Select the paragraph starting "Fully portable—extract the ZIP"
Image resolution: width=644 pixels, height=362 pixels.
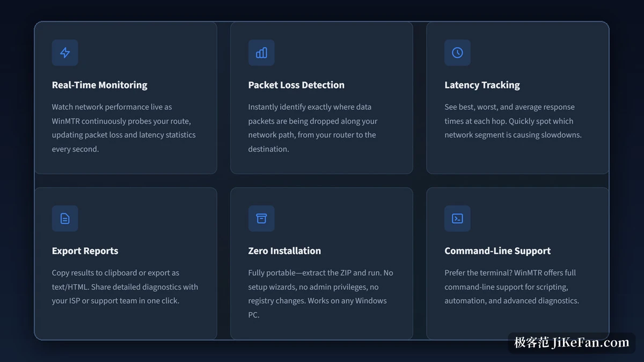321,293
